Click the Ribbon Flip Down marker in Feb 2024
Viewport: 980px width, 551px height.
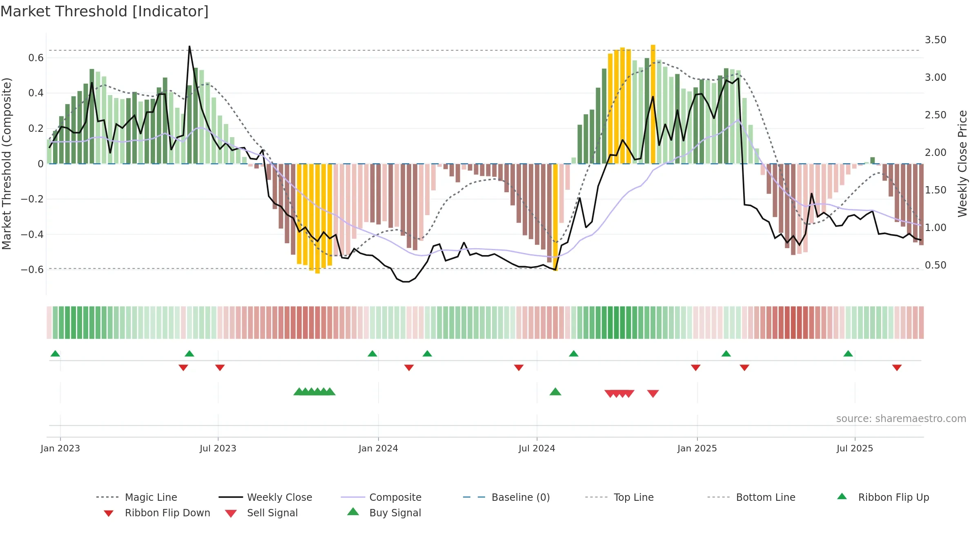pyautogui.click(x=409, y=368)
